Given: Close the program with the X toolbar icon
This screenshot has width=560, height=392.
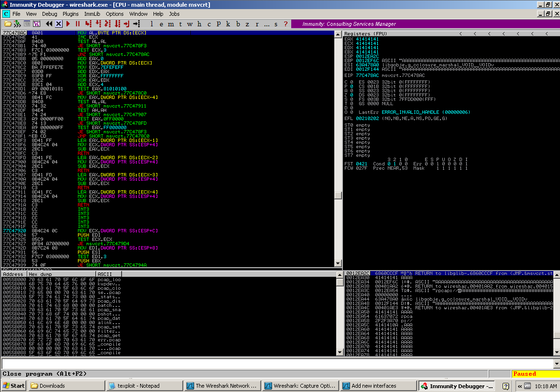Looking at the screenshot, I should (59, 24).
